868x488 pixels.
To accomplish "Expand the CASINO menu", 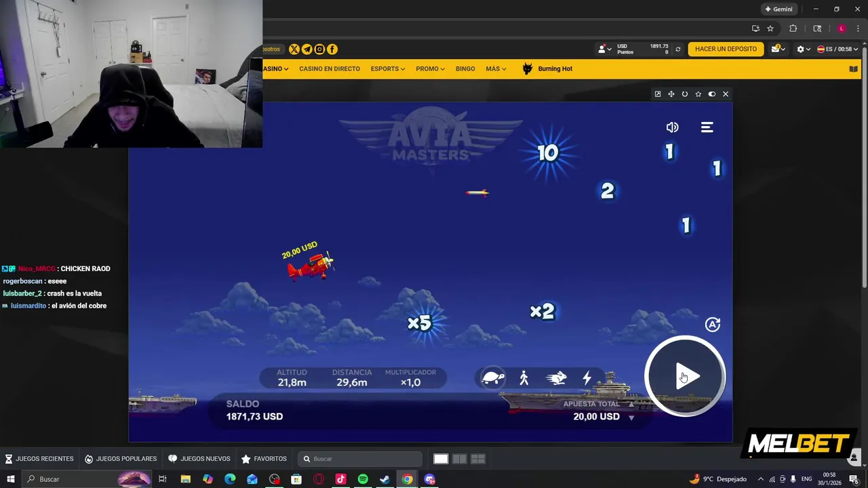I will [x=275, y=68].
